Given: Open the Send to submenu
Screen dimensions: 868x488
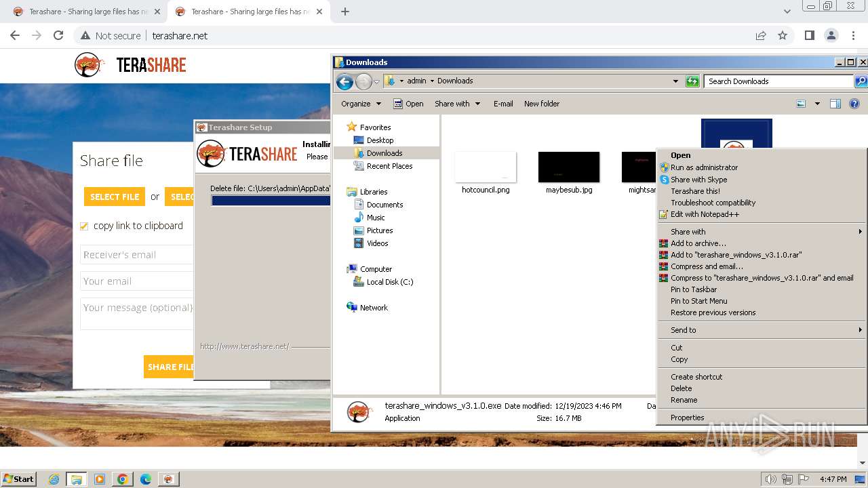Looking at the screenshot, I should point(762,330).
